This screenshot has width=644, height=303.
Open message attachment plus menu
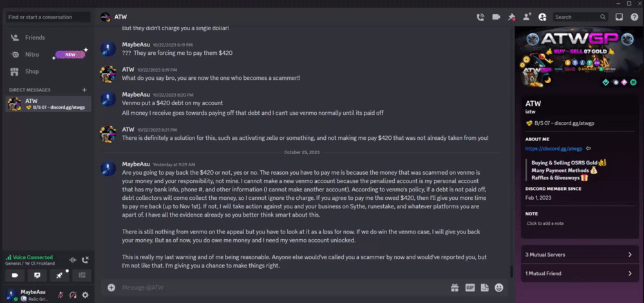(111, 288)
